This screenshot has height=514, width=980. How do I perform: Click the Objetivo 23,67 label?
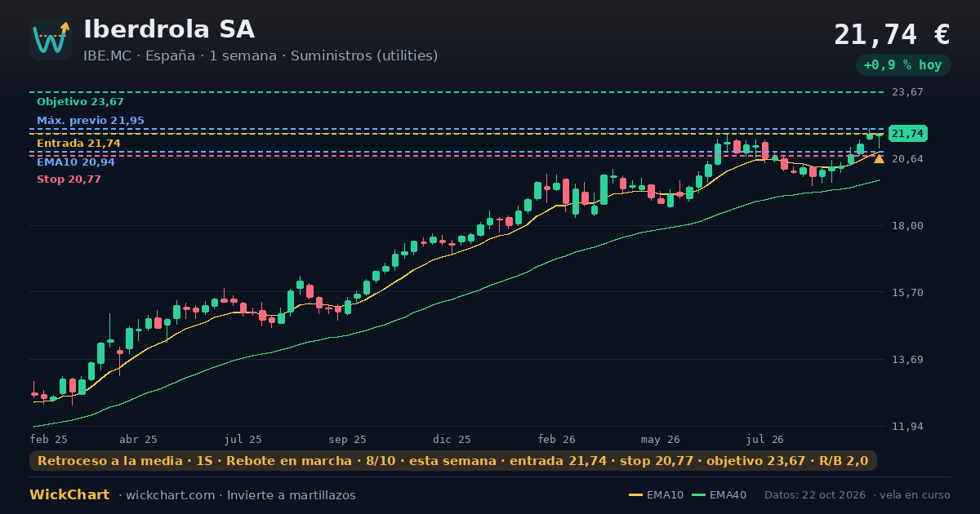(80, 102)
